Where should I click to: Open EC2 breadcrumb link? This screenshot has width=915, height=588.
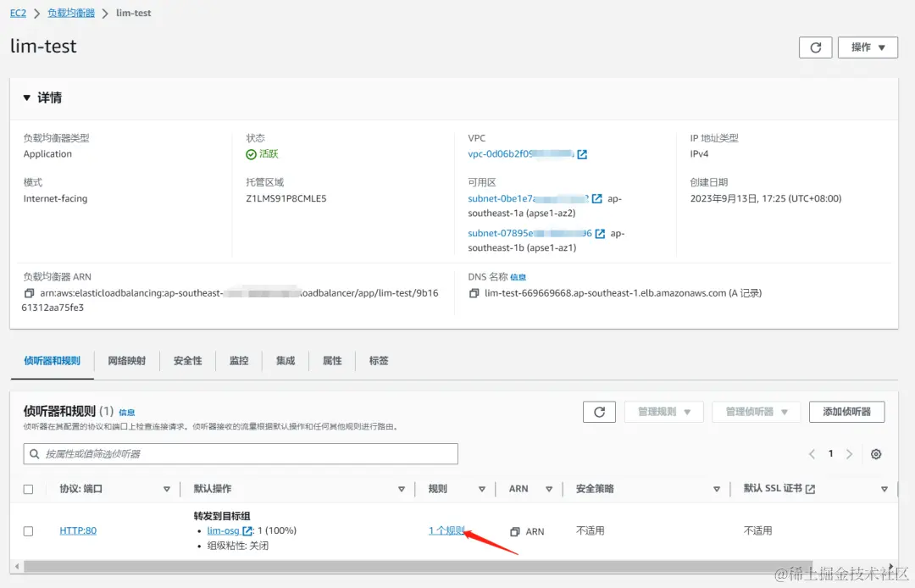18,13
